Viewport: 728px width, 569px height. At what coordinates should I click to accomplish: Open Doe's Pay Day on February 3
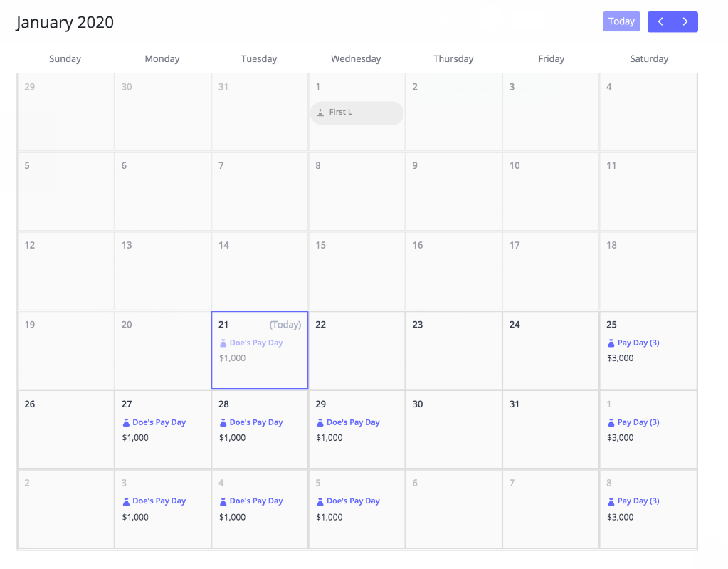(x=159, y=501)
